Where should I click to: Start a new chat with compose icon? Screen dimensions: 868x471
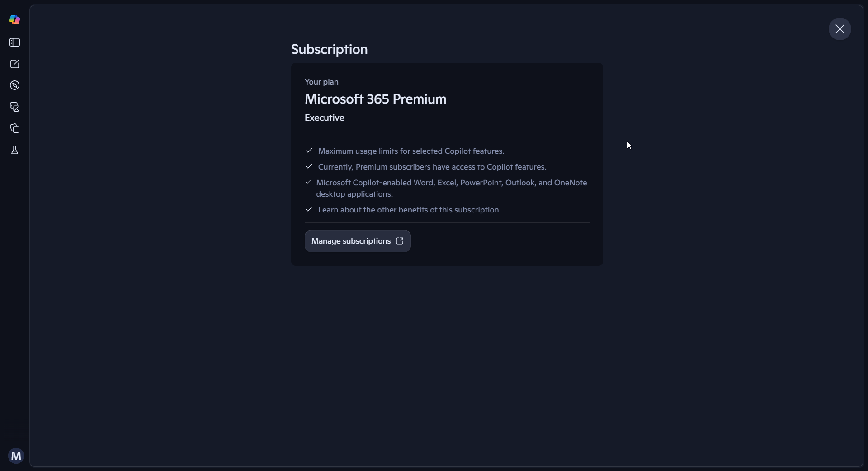pyautogui.click(x=15, y=64)
